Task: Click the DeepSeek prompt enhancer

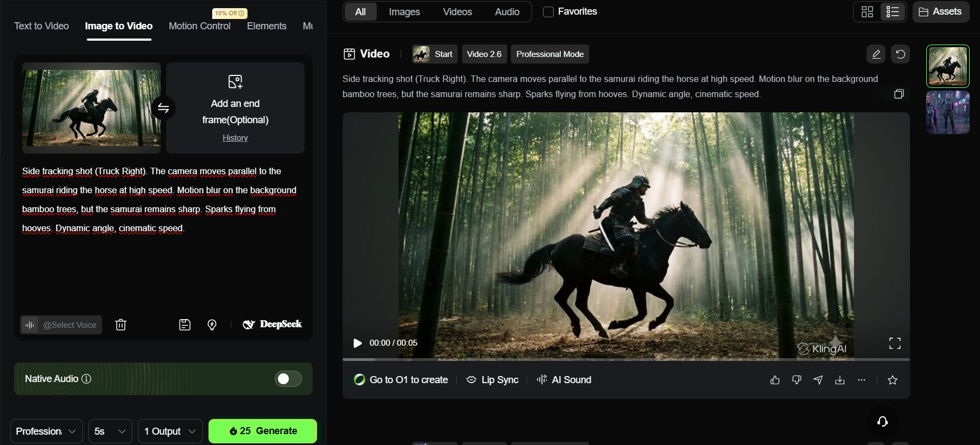Action: tap(272, 324)
